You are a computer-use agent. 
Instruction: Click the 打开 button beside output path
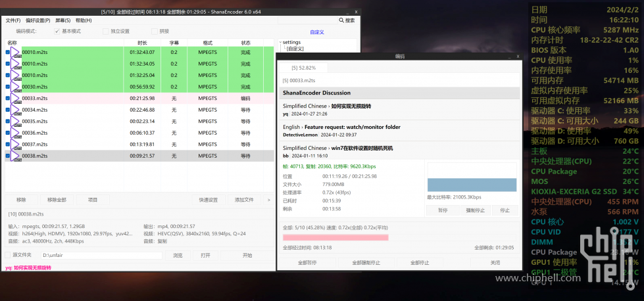(206, 255)
